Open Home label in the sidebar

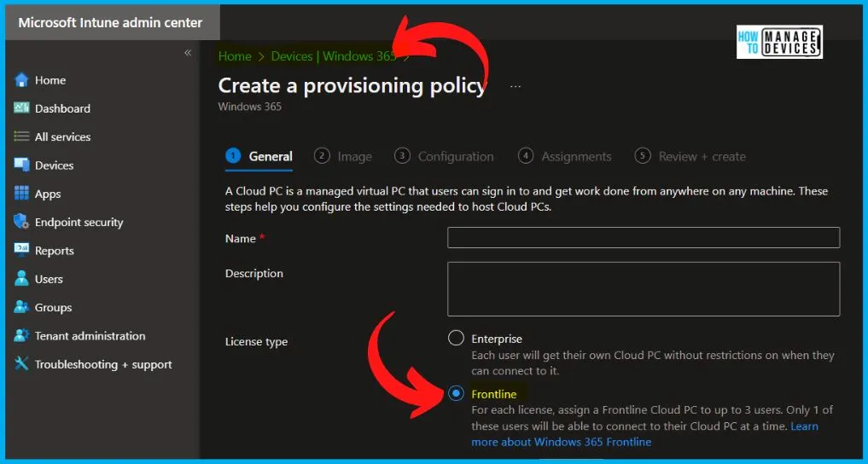[50, 80]
